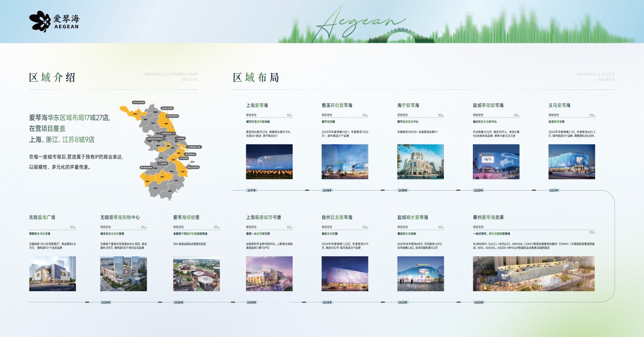Click the 2020年 timeline marker
This screenshot has width=644, height=337.
478,191
